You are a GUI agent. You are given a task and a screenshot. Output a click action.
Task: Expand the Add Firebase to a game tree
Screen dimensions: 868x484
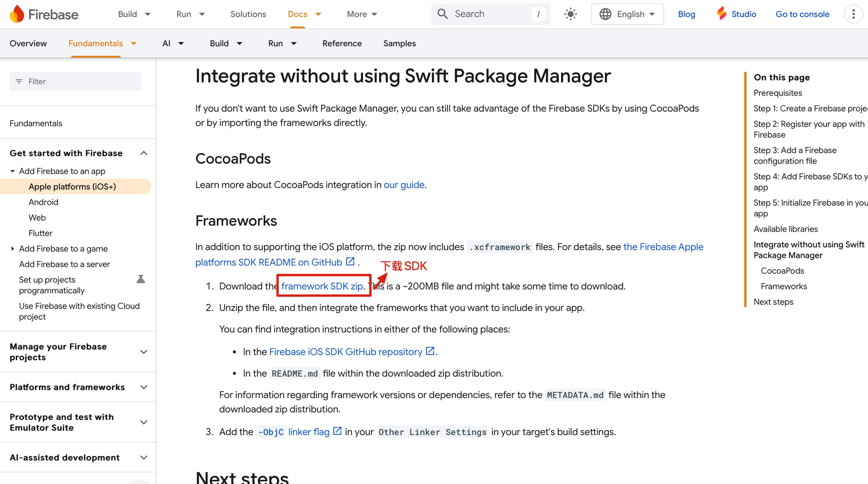[x=13, y=249]
